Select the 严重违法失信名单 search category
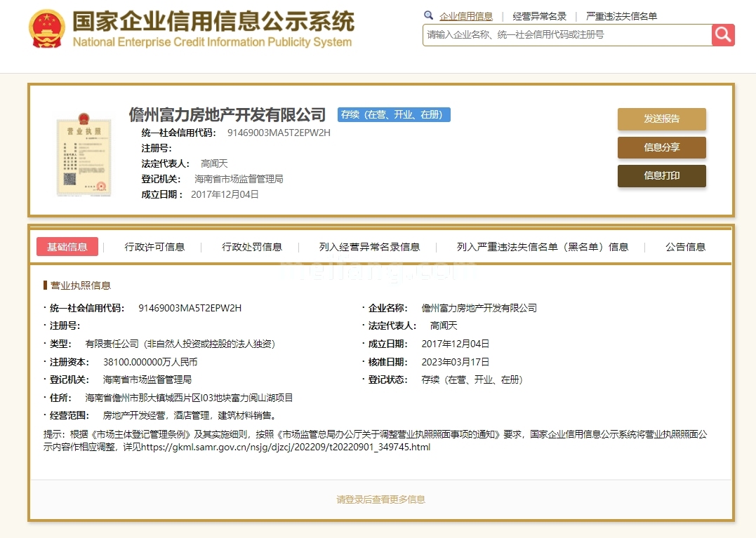This screenshot has width=756, height=538. (621, 16)
